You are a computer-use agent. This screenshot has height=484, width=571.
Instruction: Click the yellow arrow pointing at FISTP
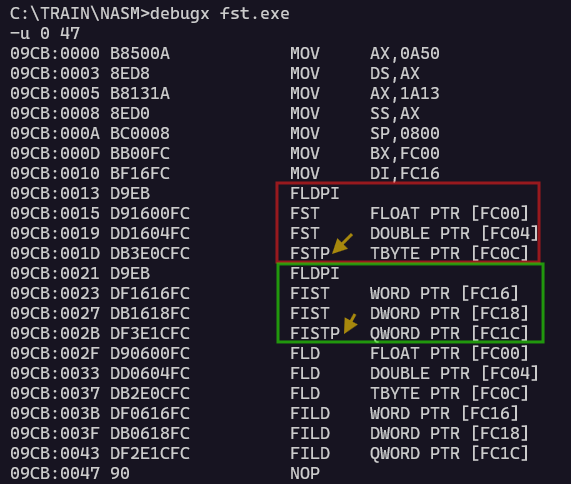click(350, 323)
